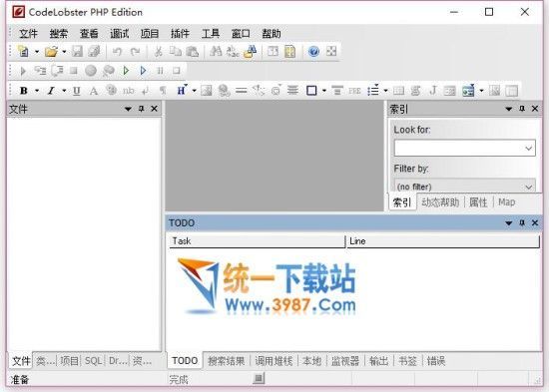
Task: Switch to the 监视器 tab
Action: (x=345, y=361)
